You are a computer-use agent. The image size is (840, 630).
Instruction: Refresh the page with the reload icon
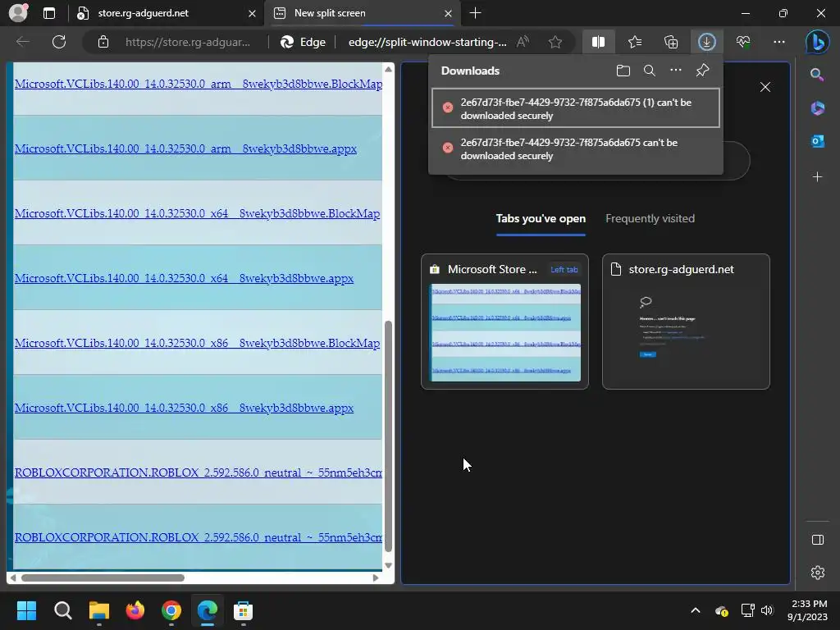pyautogui.click(x=59, y=42)
